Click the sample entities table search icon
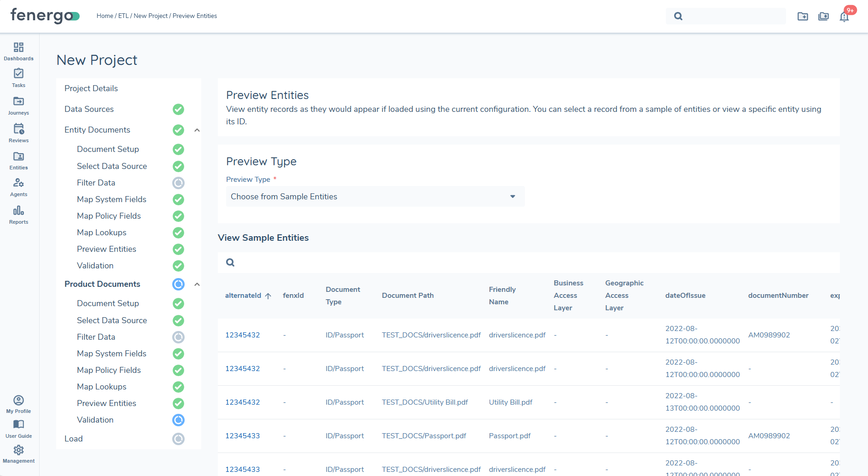This screenshot has height=476, width=868. coord(230,262)
